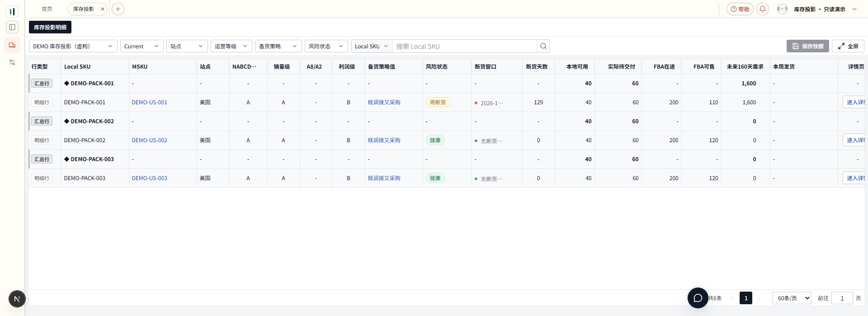Expand the account menu chevron
868x316 pixels.
point(854,9)
